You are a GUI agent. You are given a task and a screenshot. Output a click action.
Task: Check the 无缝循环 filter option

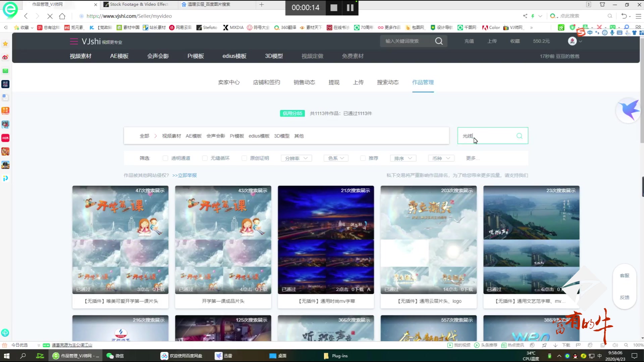tap(205, 158)
